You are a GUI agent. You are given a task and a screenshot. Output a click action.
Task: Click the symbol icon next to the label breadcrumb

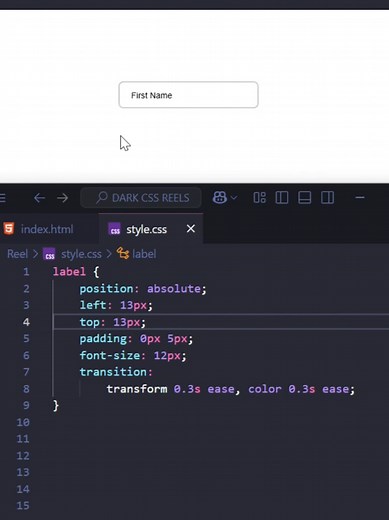click(123, 254)
